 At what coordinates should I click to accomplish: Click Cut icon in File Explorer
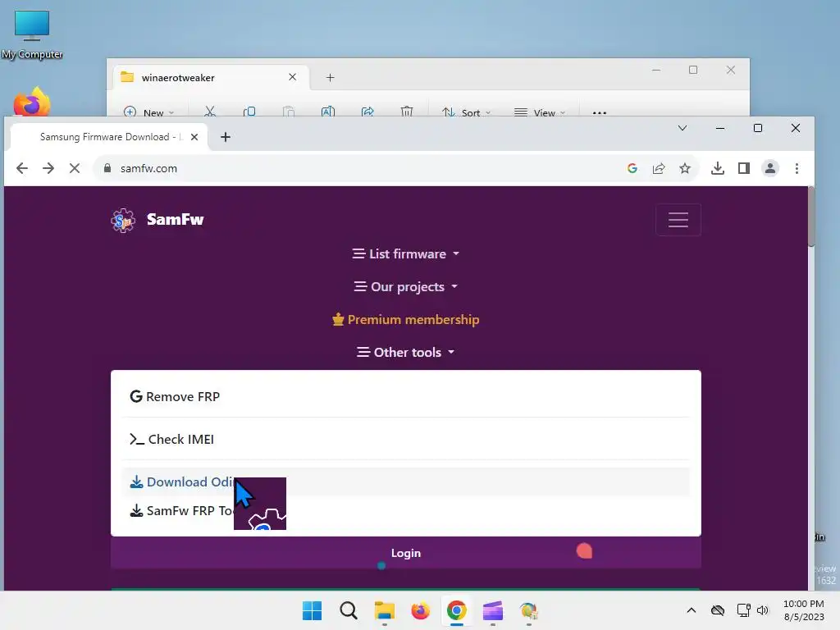pos(210,112)
